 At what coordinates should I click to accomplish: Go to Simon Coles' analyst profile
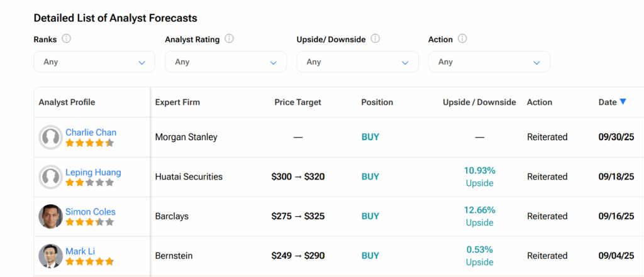(x=91, y=212)
